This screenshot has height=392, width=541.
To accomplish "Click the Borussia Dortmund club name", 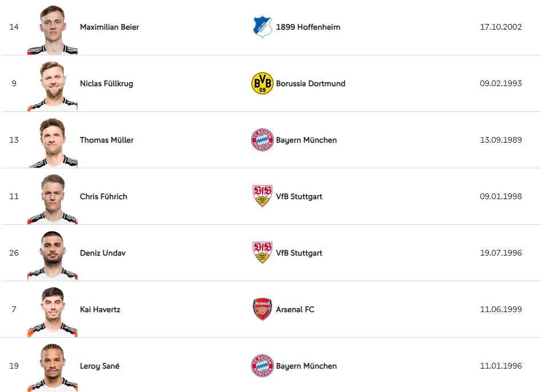I will [x=310, y=83].
